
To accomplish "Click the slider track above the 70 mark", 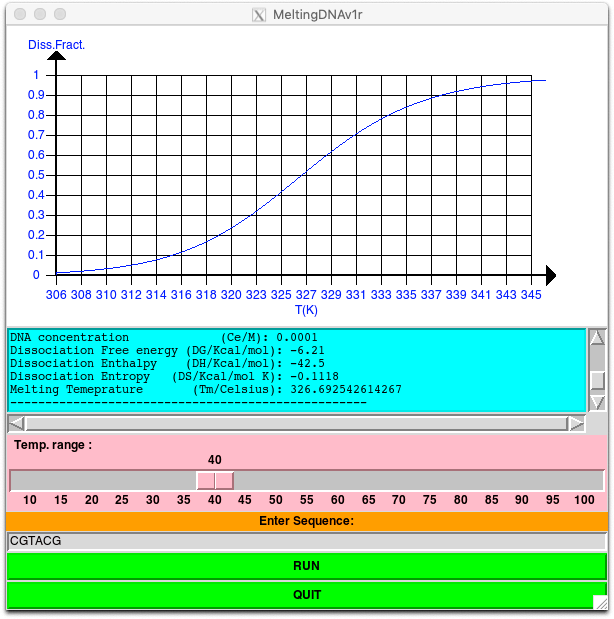I will point(399,481).
